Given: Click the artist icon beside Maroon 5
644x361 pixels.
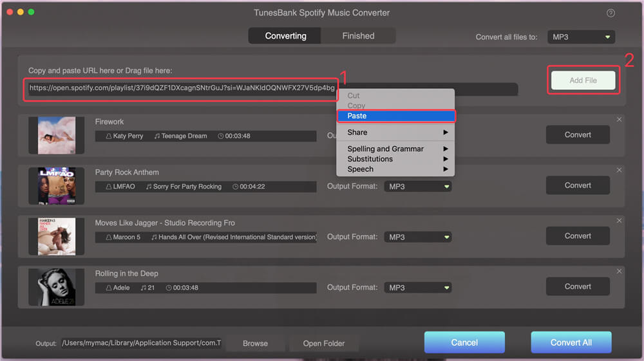Looking at the screenshot, I should point(109,237).
